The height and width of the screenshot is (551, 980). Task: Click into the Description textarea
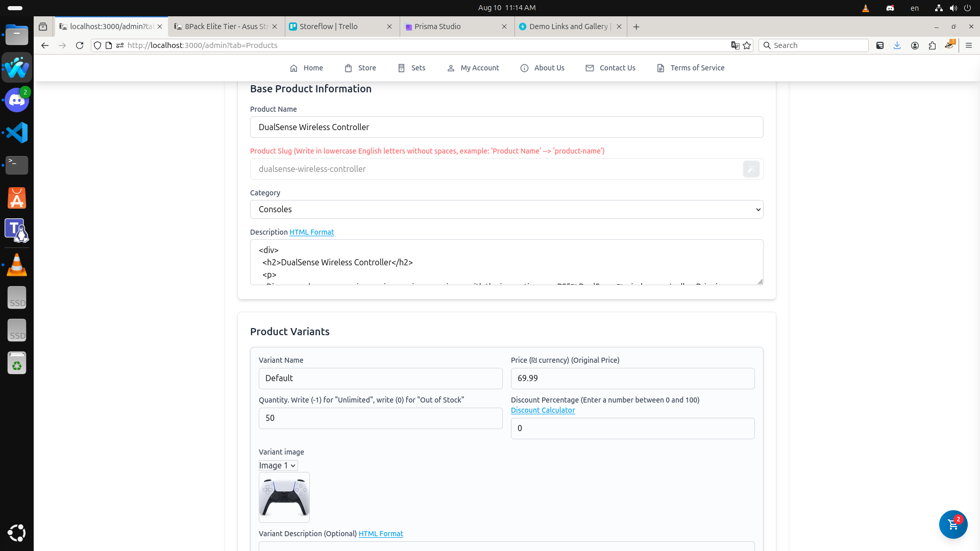pos(506,262)
